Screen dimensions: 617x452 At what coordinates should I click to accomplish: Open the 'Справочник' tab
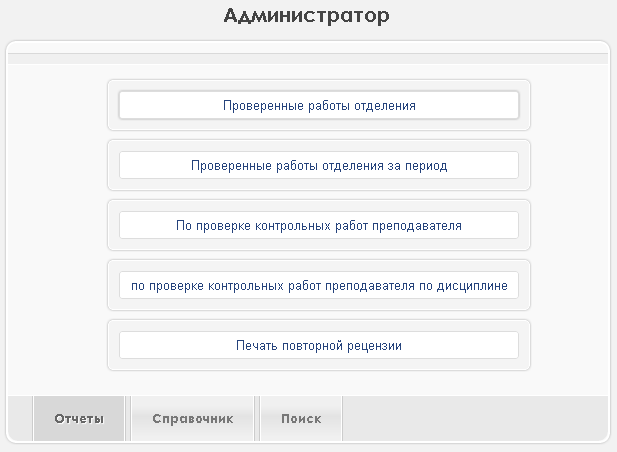click(x=192, y=419)
